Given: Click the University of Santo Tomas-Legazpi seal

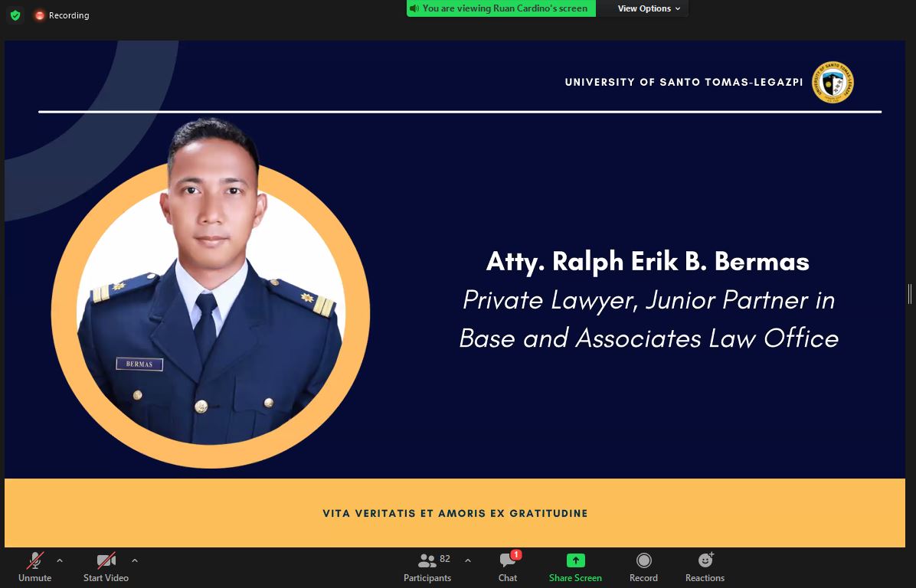Looking at the screenshot, I should (x=833, y=82).
